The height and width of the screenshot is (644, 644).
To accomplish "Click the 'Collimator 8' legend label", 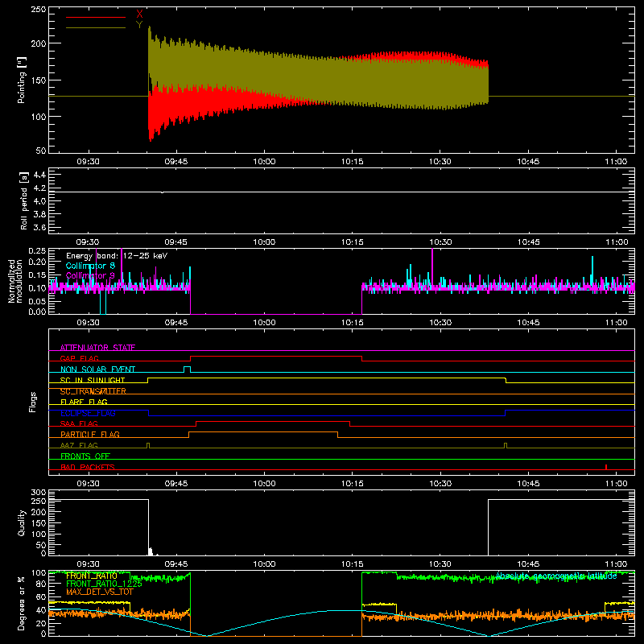I will (90, 266).
